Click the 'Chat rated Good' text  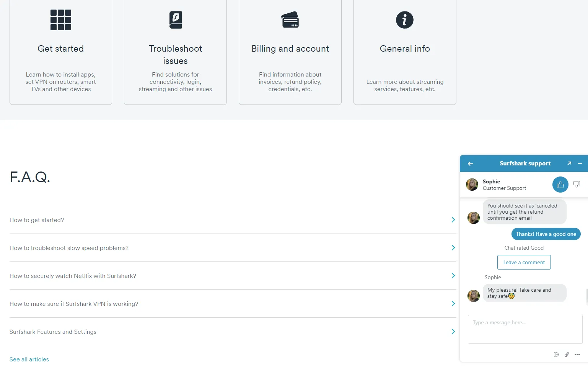click(x=524, y=248)
